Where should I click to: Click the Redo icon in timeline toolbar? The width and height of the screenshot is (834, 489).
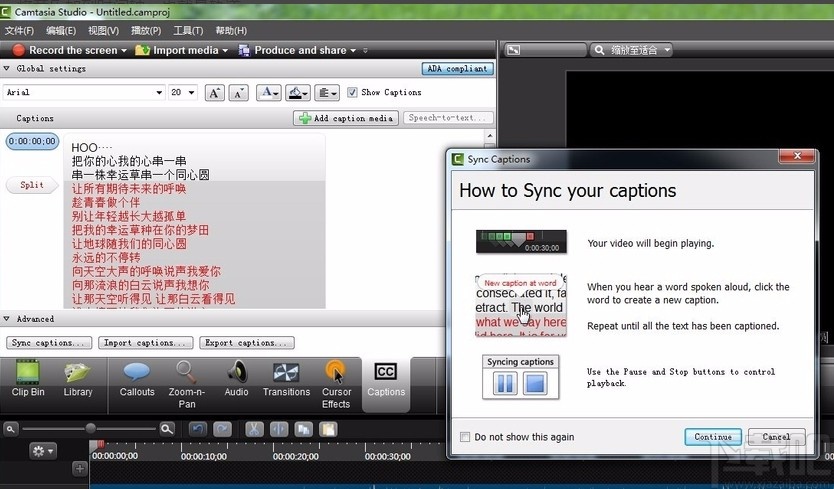222,429
